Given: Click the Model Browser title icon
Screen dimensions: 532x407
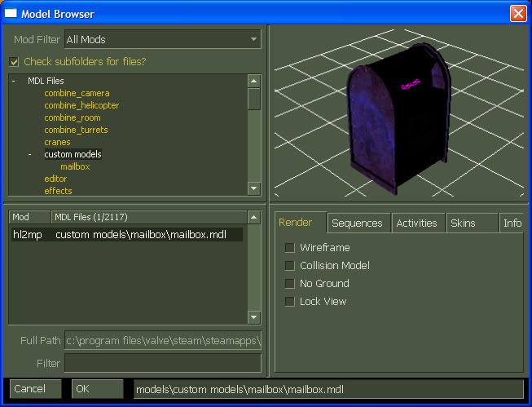Looking at the screenshot, I should coord(11,13).
